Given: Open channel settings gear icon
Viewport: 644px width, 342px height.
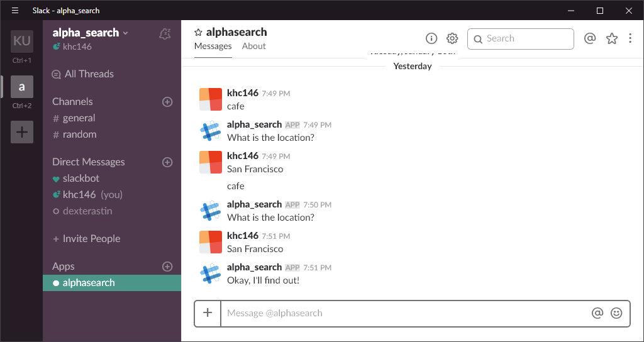Looking at the screenshot, I should (x=452, y=38).
